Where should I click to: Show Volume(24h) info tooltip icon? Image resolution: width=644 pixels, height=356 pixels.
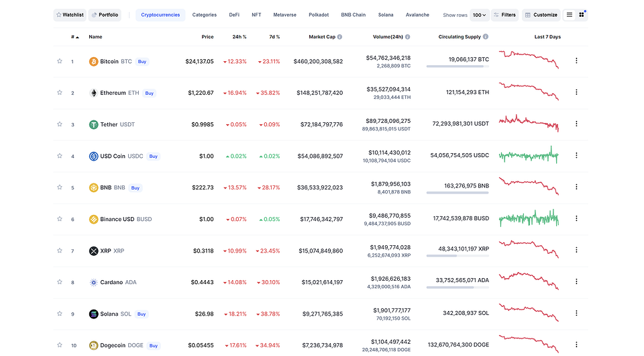[407, 37]
